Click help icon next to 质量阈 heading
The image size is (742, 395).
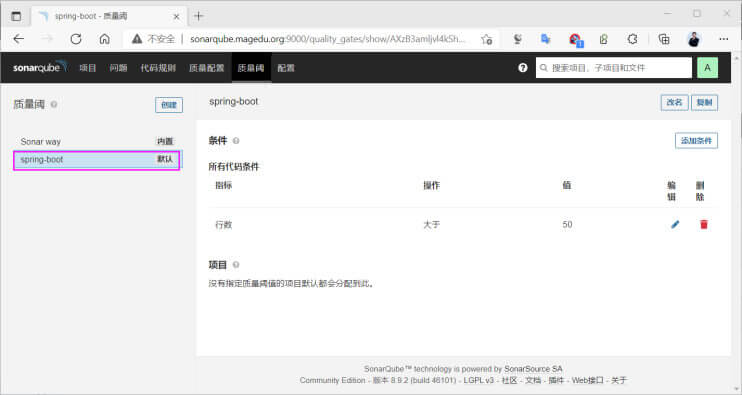tap(54, 104)
